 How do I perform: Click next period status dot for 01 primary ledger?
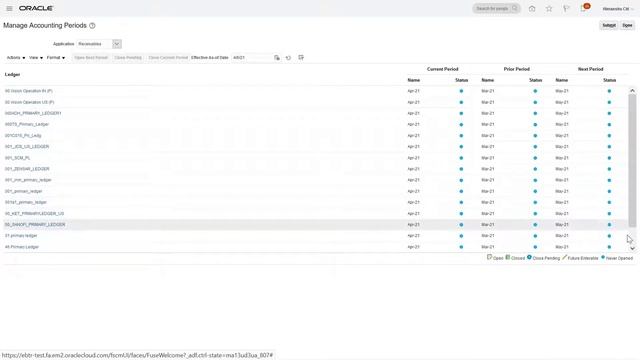609,236
